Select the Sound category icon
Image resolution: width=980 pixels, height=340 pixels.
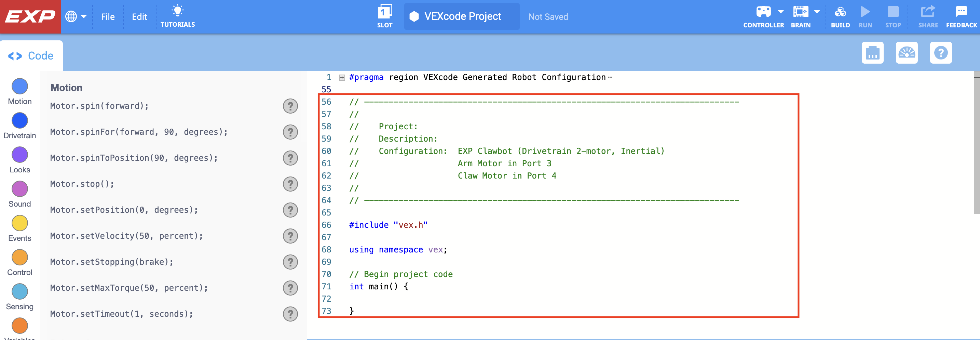(20, 189)
